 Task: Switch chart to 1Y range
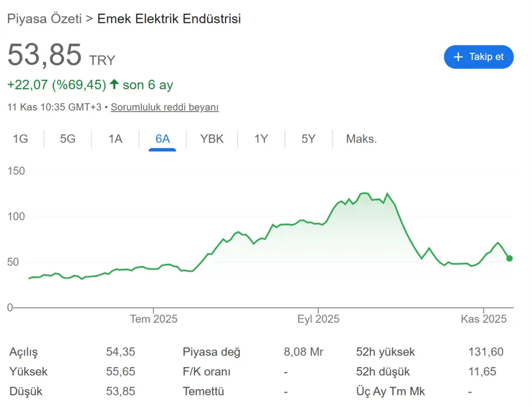[x=261, y=139]
